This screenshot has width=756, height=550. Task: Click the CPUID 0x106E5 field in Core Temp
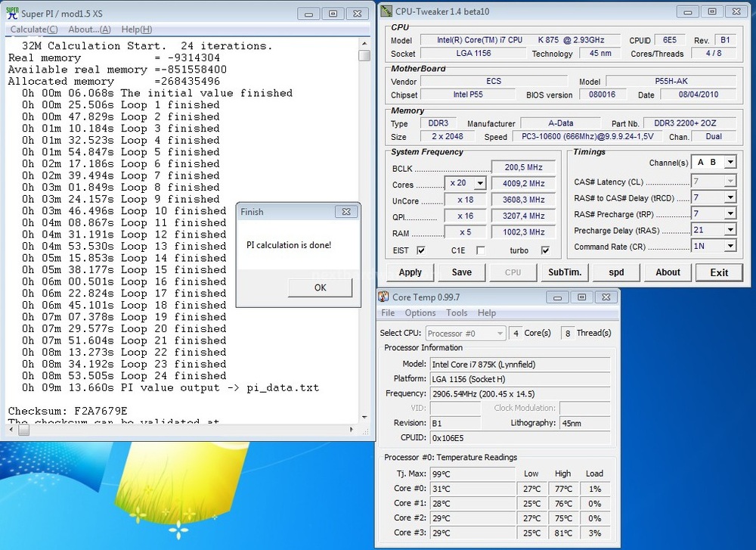tap(520, 438)
